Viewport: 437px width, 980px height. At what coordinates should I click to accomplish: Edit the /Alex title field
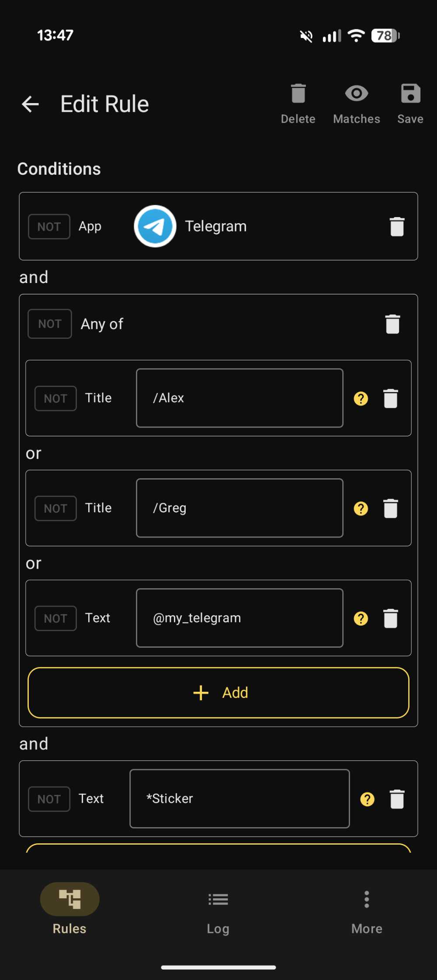(x=239, y=398)
